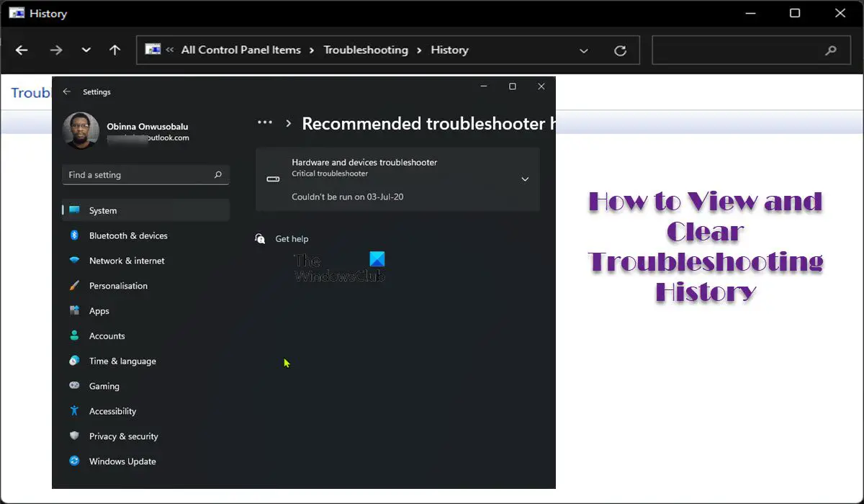Expand the address bar history dropdown

(x=584, y=50)
